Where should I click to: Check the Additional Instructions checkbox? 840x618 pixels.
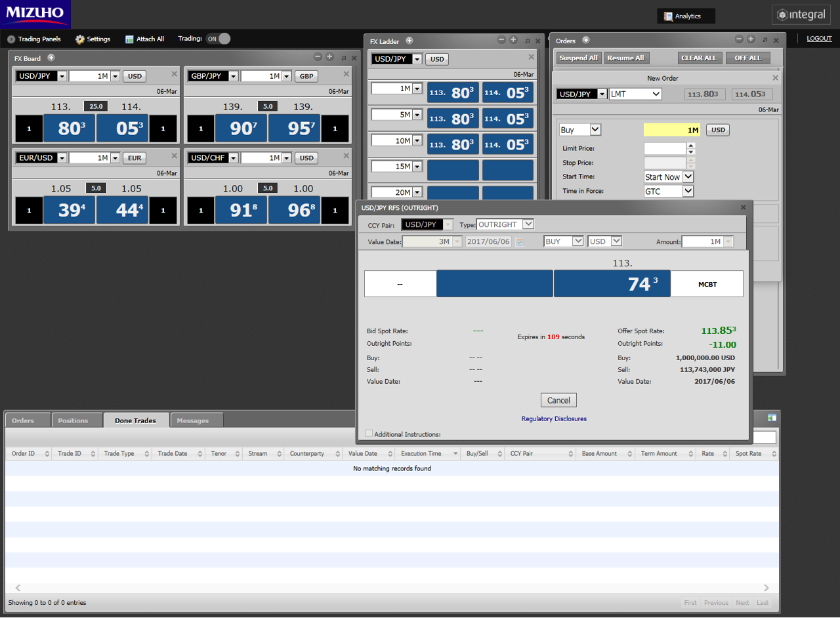coord(368,433)
